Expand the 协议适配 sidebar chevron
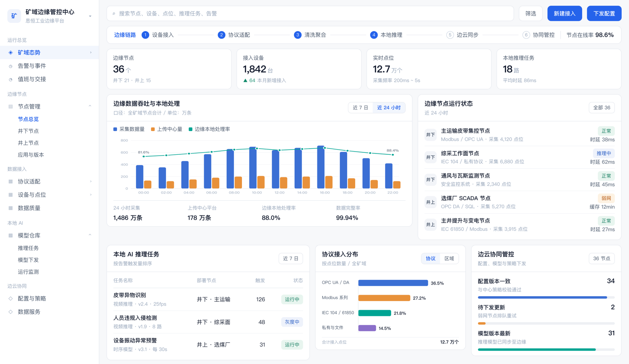The height and width of the screenshot is (364, 629). (91, 181)
